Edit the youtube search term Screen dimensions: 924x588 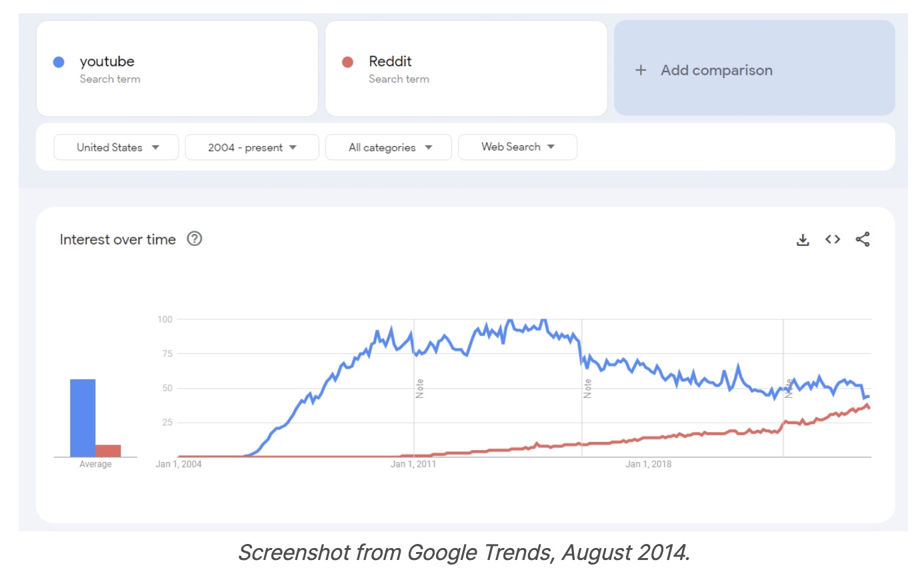107,61
